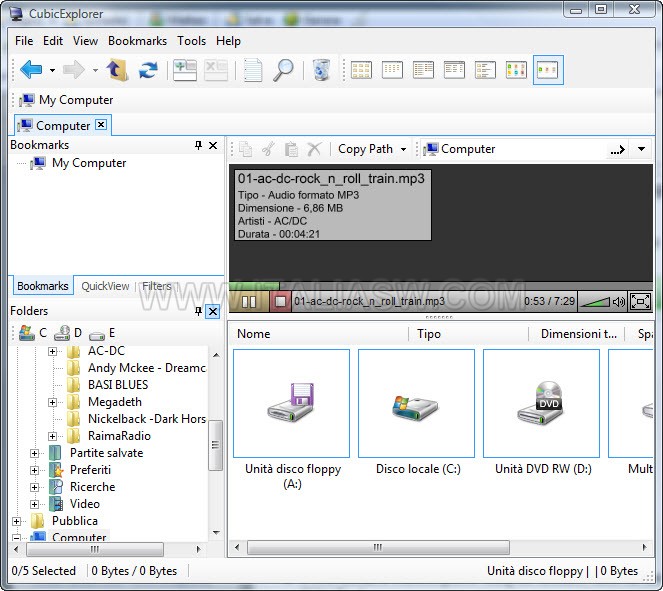Open the Bookmarks menu
The height and width of the screenshot is (591, 663).
point(137,41)
